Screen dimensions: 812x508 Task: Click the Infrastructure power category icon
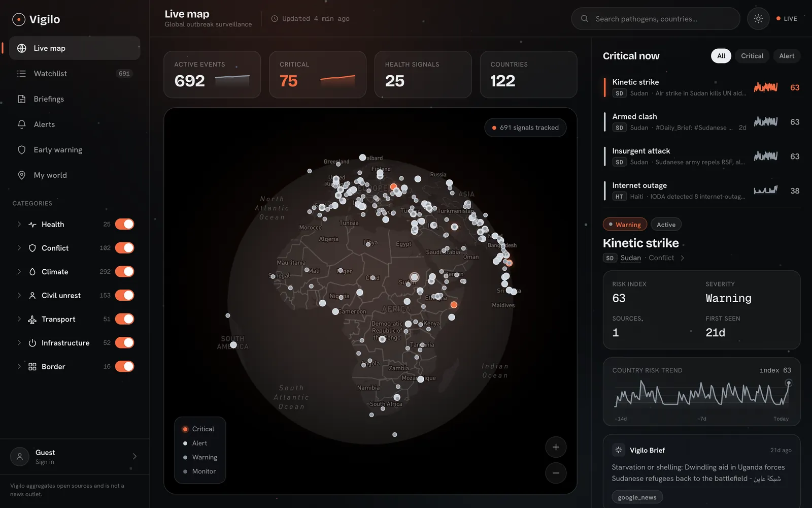[32, 343]
